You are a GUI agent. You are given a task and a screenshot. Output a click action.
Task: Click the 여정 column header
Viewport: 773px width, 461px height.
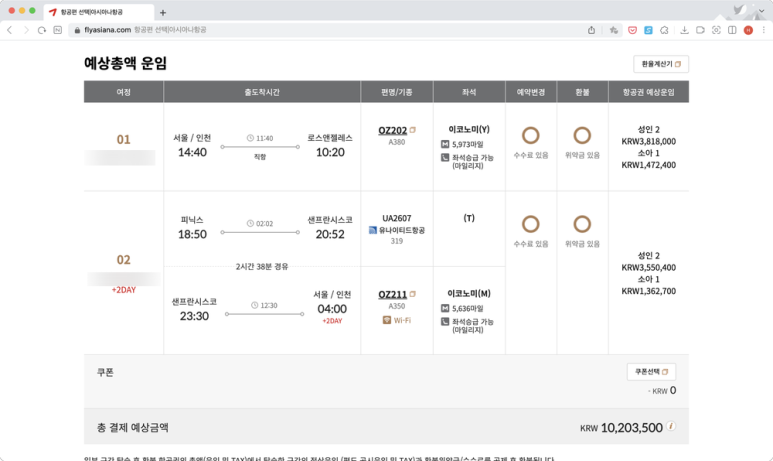pyautogui.click(x=123, y=92)
